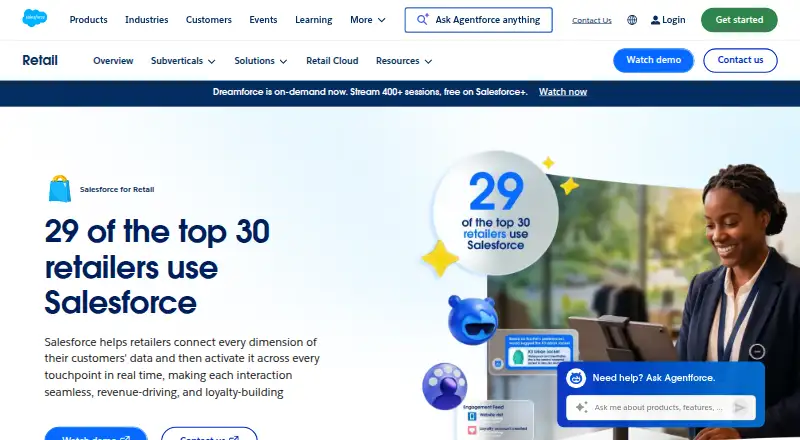Click the purple group avatar icon

pos(444,386)
